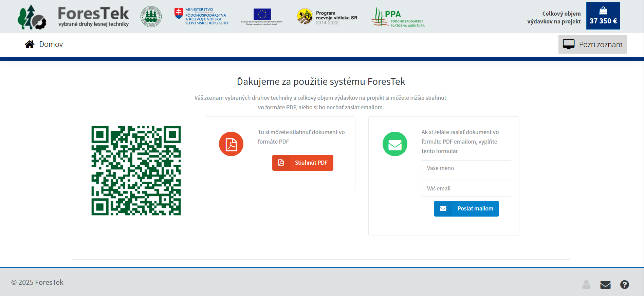644x296 pixels.
Task: Open the National Forest Centre round emblem
Action: tap(151, 16)
